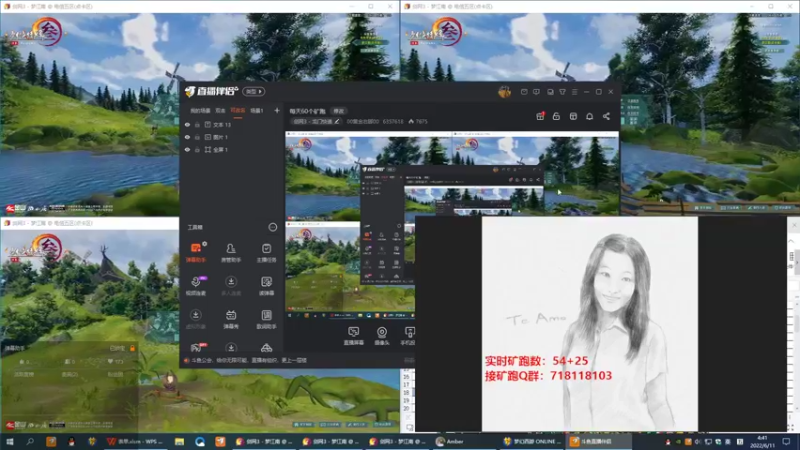Click the pencil icon to edit the stream category
This screenshot has width=800, height=450.
[337, 121]
